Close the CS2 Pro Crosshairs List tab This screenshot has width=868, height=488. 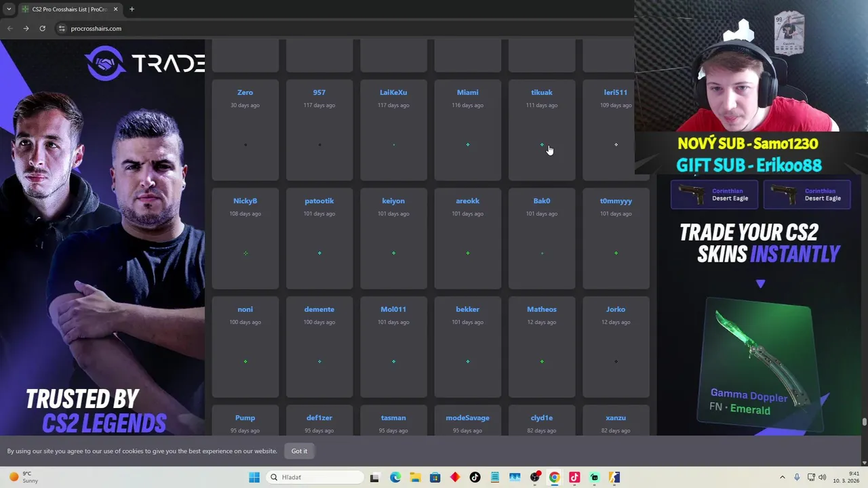[115, 9]
